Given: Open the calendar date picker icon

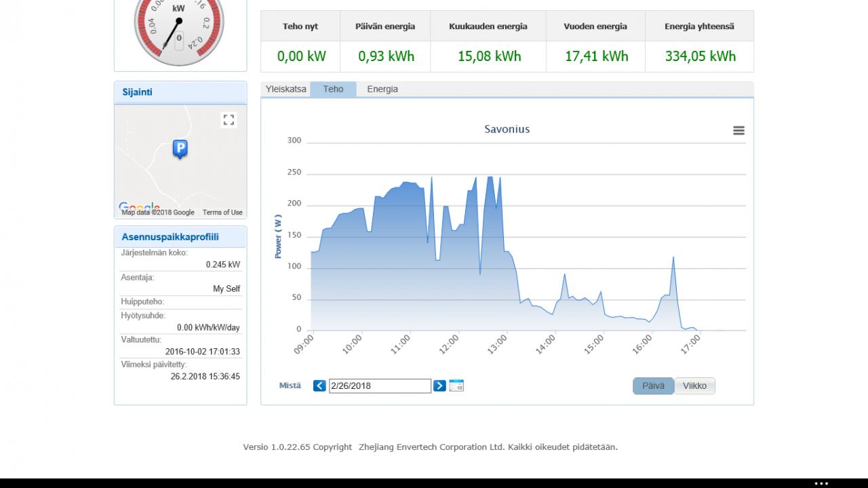Looking at the screenshot, I should pyautogui.click(x=456, y=386).
